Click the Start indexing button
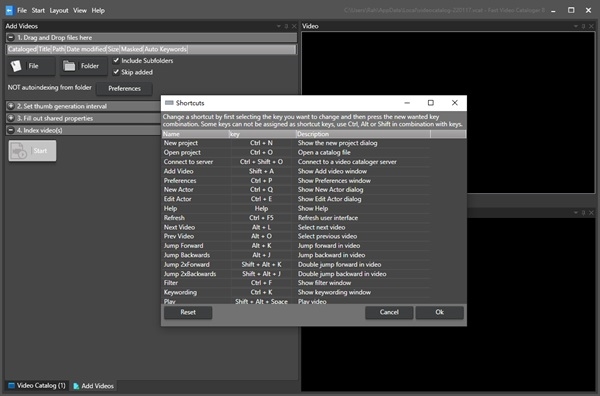This screenshot has width=600, height=396. click(33, 151)
